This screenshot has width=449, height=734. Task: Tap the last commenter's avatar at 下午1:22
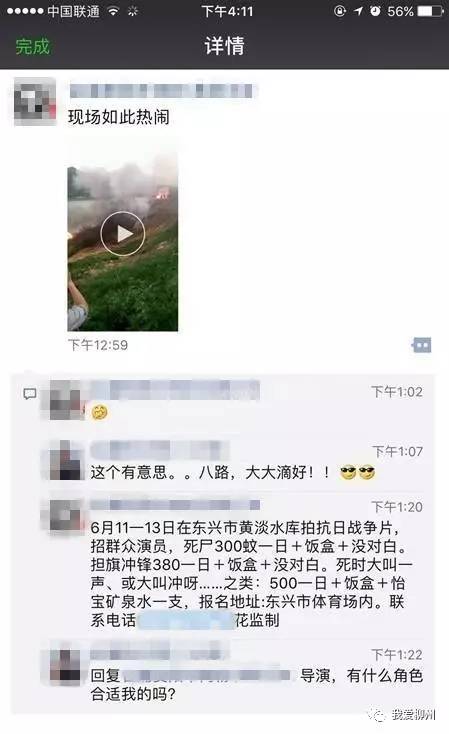click(x=66, y=667)
